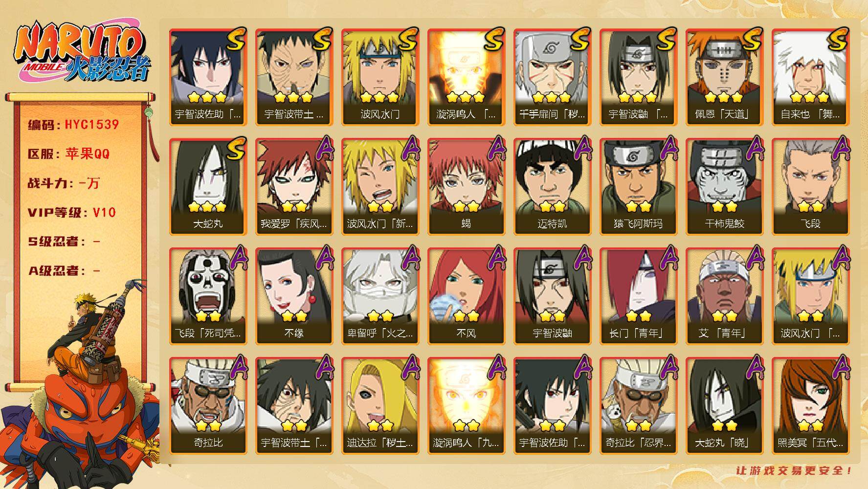868x489 pixels.
Task: Click the S rank badge on 波风水门
Action: click(x=408, y=40)
